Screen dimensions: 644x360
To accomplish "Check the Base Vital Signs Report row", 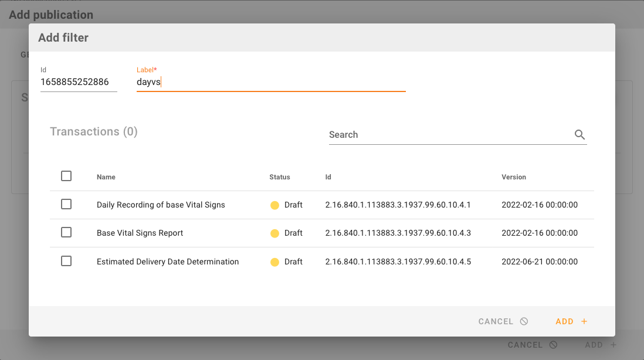I will (x=66, y=232).
